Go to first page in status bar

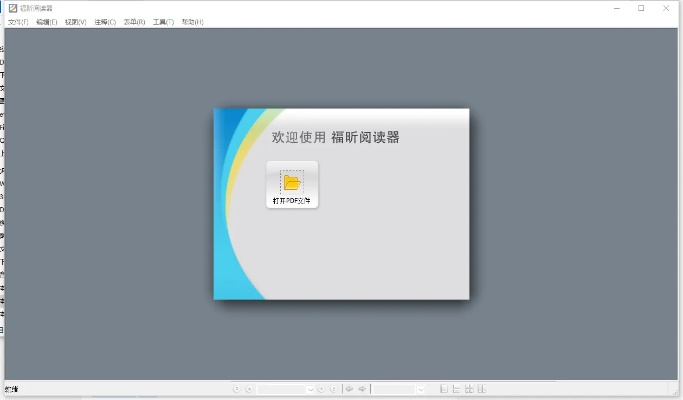click(236, 389)
